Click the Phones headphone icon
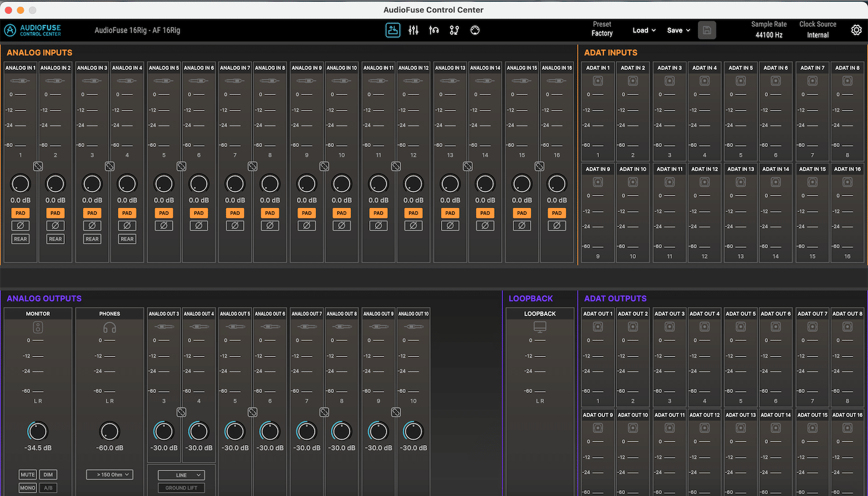The height and width of the screenshot is (496, 868). pos(109,328)
